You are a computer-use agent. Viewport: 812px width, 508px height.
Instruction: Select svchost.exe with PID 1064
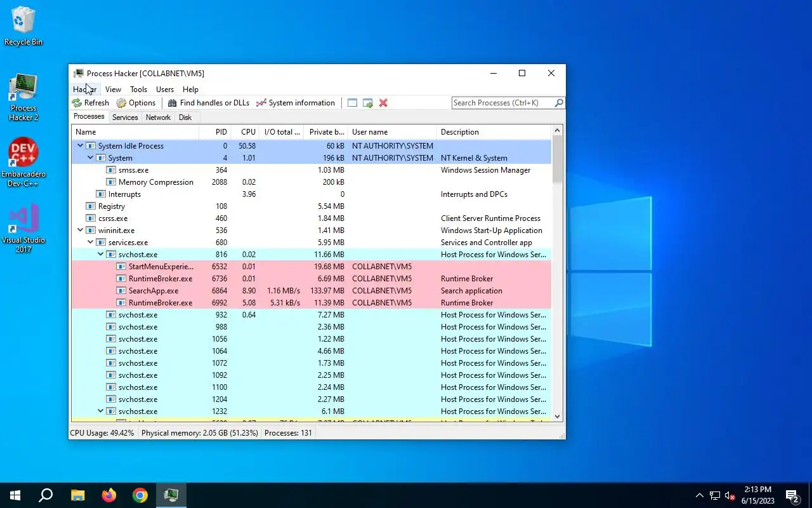(x=311, y=351)
